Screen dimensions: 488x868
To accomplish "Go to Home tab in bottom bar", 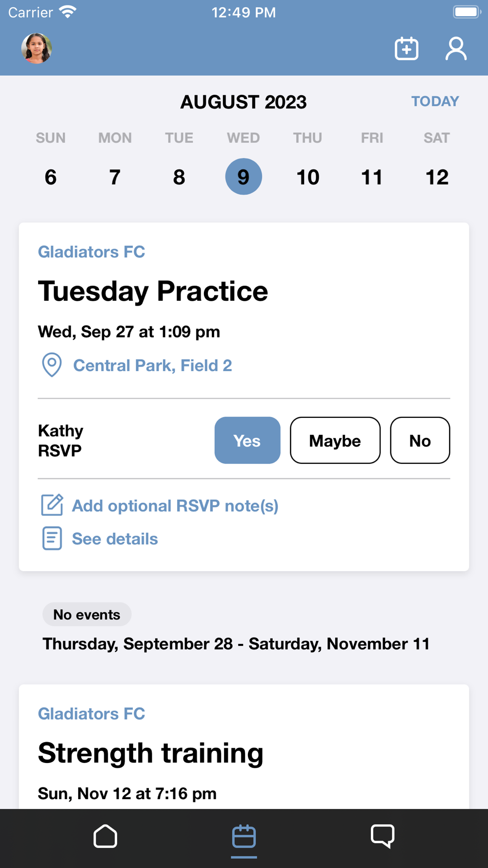I will [105, 836].
